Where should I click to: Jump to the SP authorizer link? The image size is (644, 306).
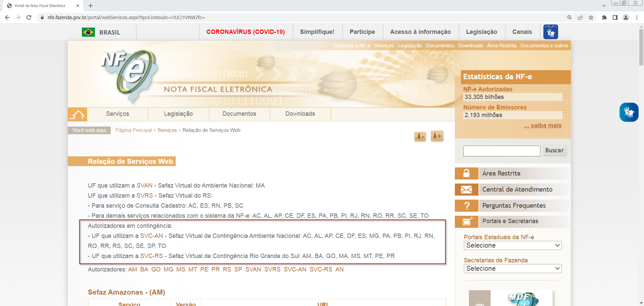click(238, 269)
